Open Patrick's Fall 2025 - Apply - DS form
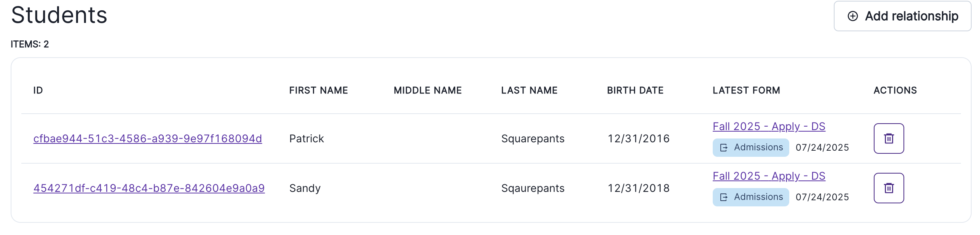Viewport: 980px width, 235px height. click(x=769, y=126)
